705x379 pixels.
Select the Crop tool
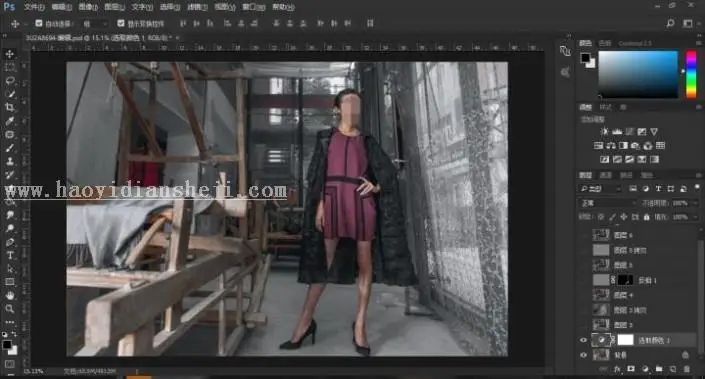point(9,107)
